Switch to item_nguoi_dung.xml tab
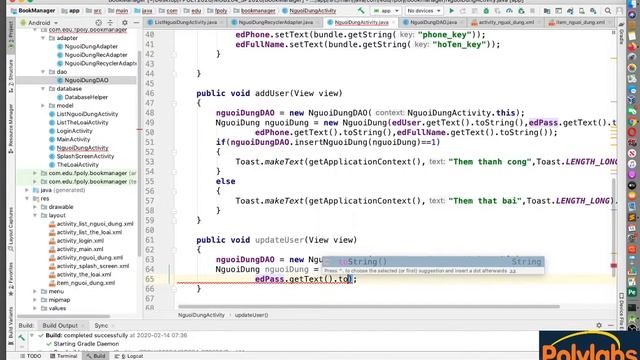The image size is (640, 360). click(x=580, y=22)
